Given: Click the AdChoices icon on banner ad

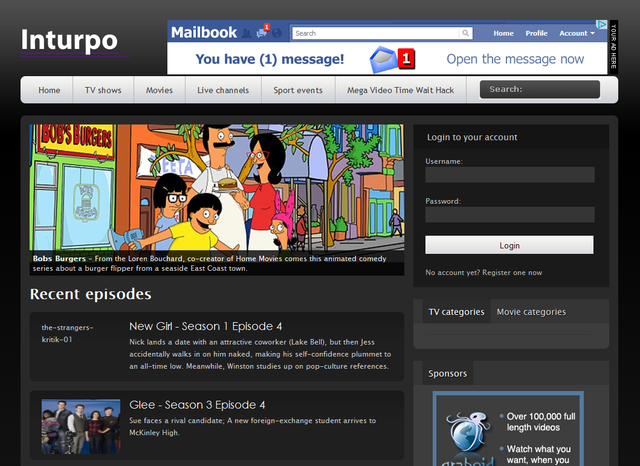Looking at the screenshot, I should pos(601,24).
